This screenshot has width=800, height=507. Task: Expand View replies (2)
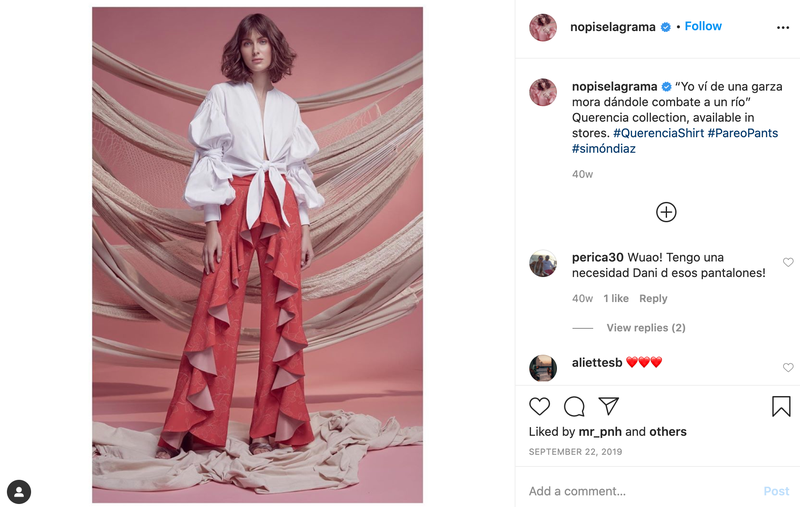pos(645,327)
